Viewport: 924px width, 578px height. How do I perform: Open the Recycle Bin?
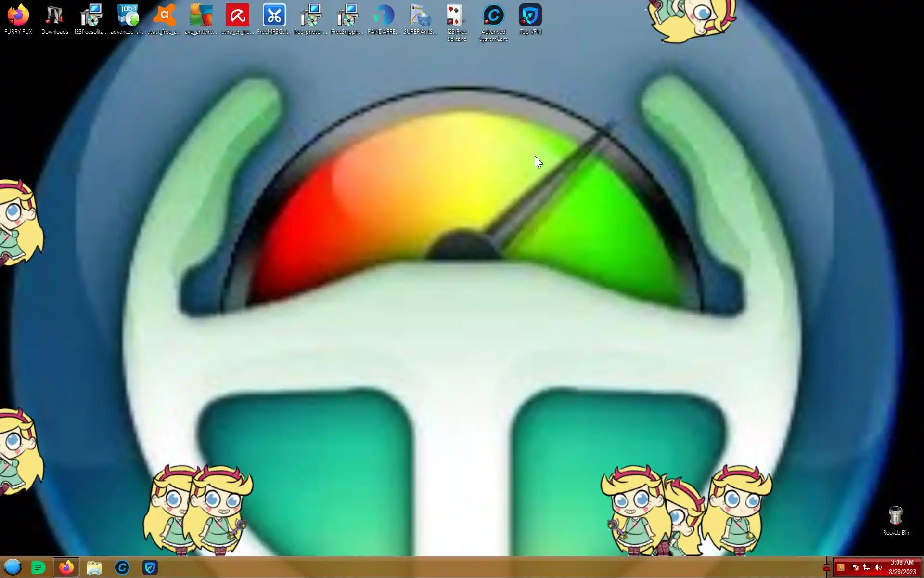click(x=895, y=516)
